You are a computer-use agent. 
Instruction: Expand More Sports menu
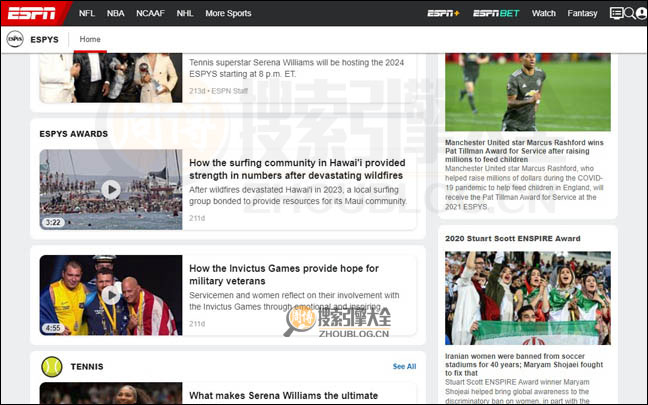point(228,13)
